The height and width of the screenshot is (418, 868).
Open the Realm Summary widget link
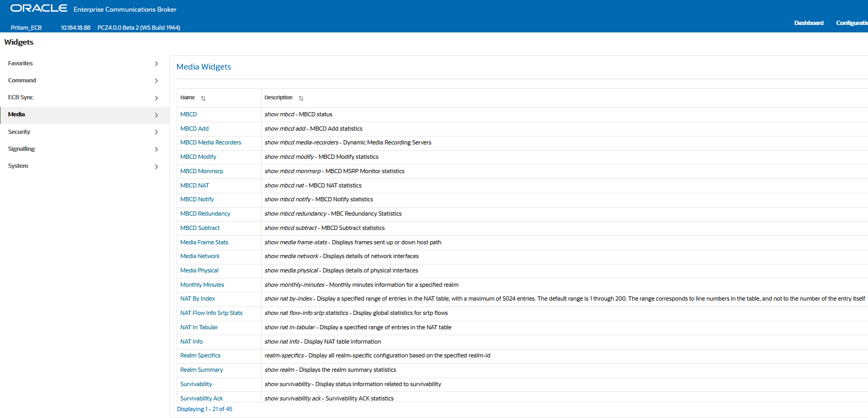[x=202, y=370]
